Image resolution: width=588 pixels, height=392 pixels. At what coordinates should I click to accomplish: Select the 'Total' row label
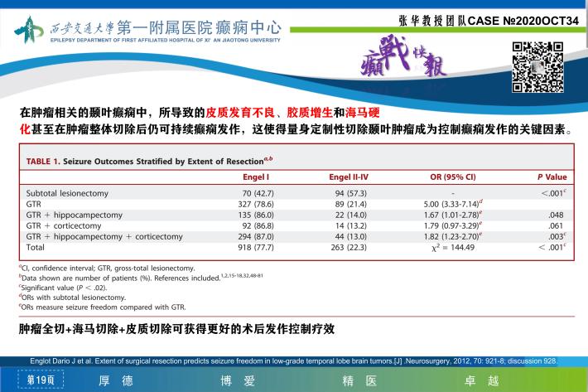tap(36, 248)
